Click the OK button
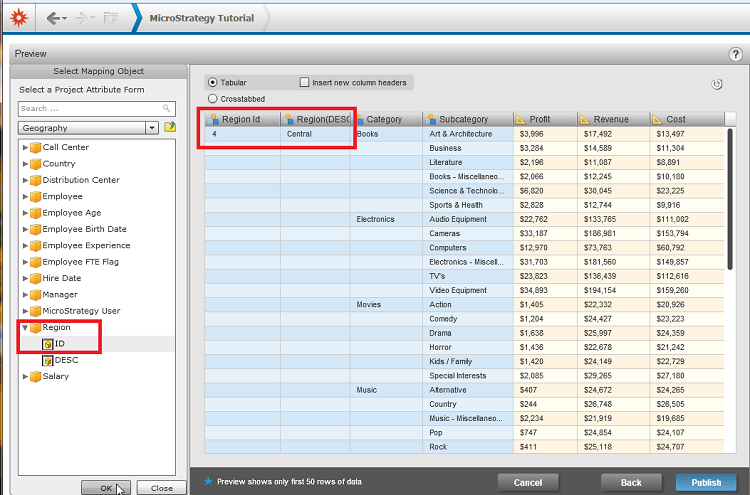Viewport: 750px width, 495px height. tap(106, 488)
